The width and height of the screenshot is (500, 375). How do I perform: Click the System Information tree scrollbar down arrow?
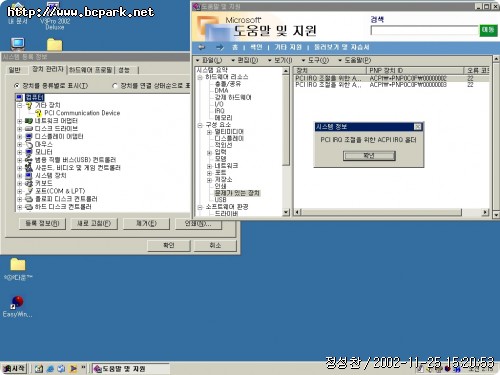point(286,212)
